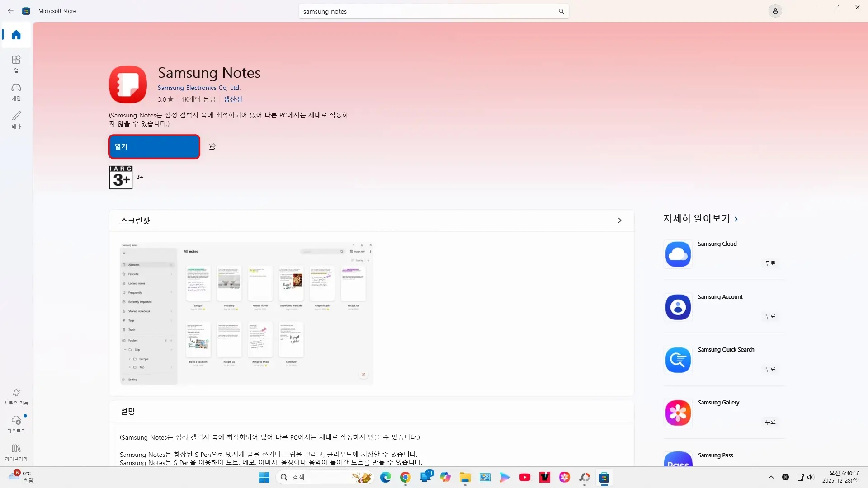Open the 라이브러리 (Library) sidebar icon
Image resolution: width=868 pixels, height=488 pixels.
[16, 452]
